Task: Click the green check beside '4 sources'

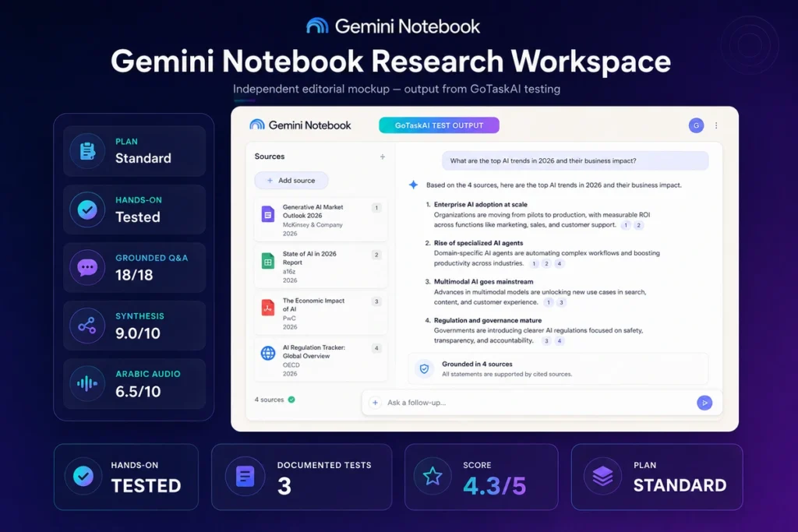Action: pos(291,400)
